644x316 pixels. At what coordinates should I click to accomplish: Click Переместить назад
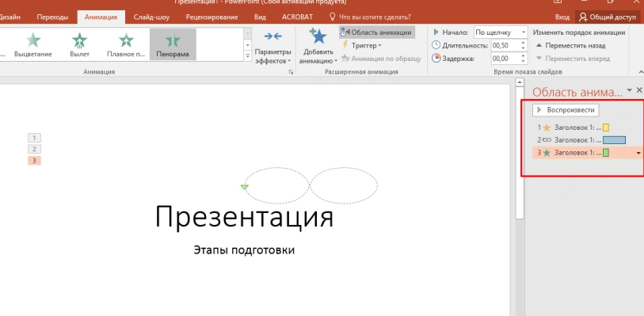pyautogui.click(x=570, y=46)
